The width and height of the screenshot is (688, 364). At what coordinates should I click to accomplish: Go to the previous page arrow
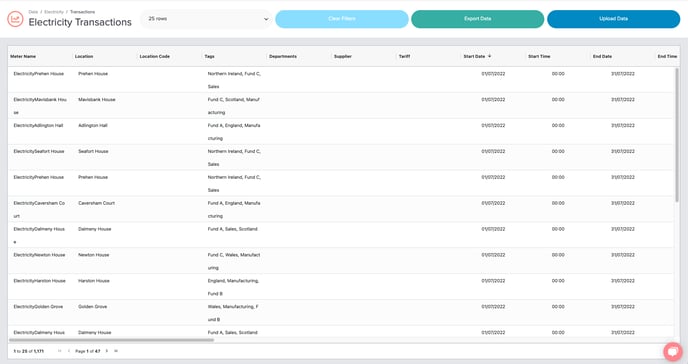(x=69, y=351)
